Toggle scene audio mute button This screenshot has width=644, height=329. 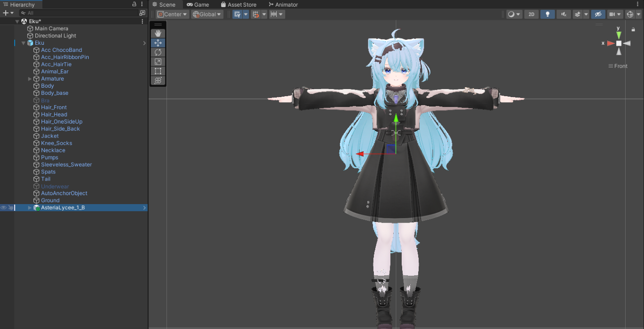pyautogui.click(x=563, y=15)
